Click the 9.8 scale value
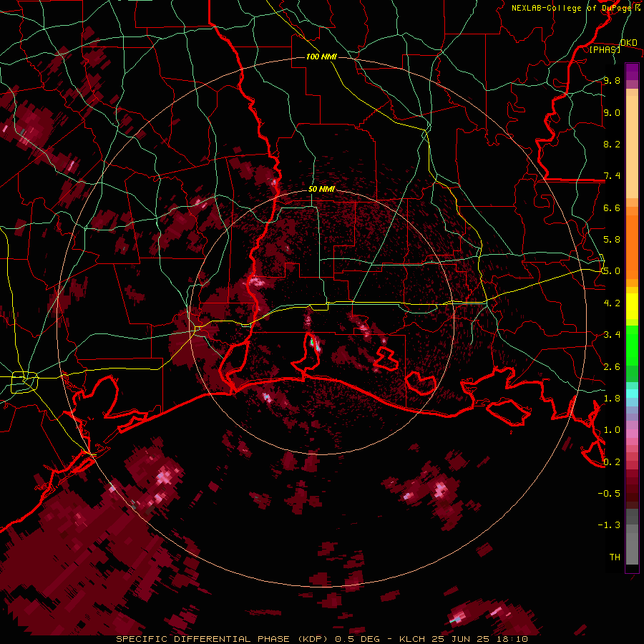 pyautogui.click(x=612, y=80)
